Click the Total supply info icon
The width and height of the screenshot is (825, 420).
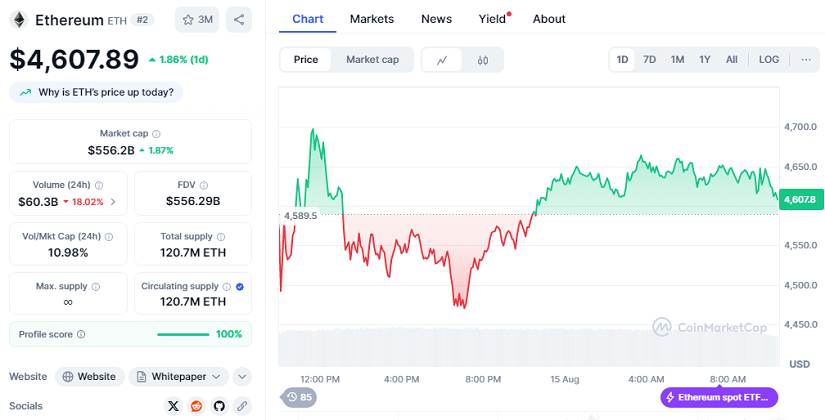click(221, 237)
